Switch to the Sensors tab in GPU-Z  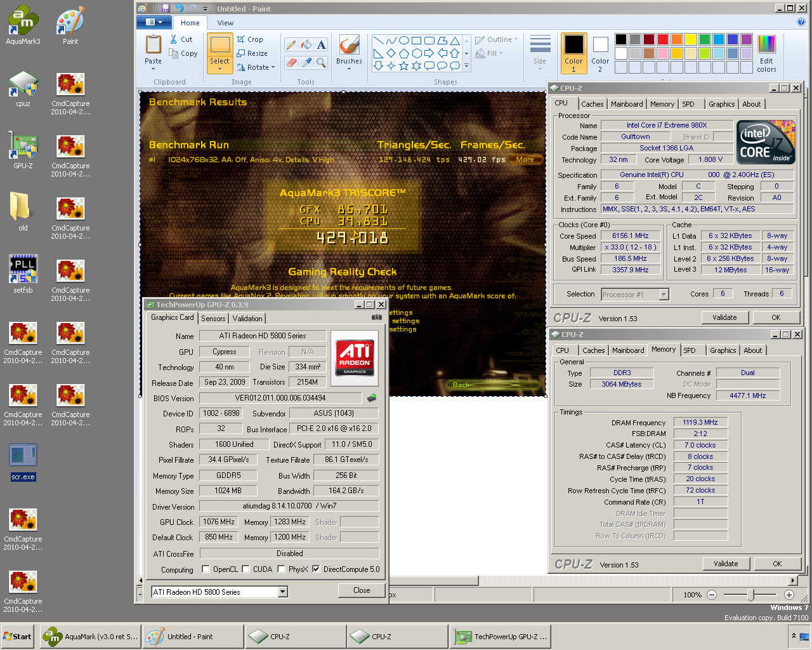click(213, 319)
